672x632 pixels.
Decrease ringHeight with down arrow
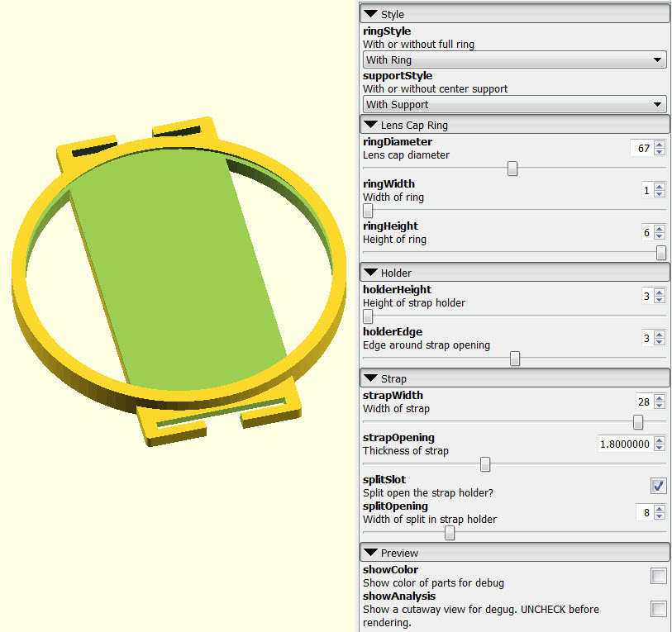(x=660, y=236)
